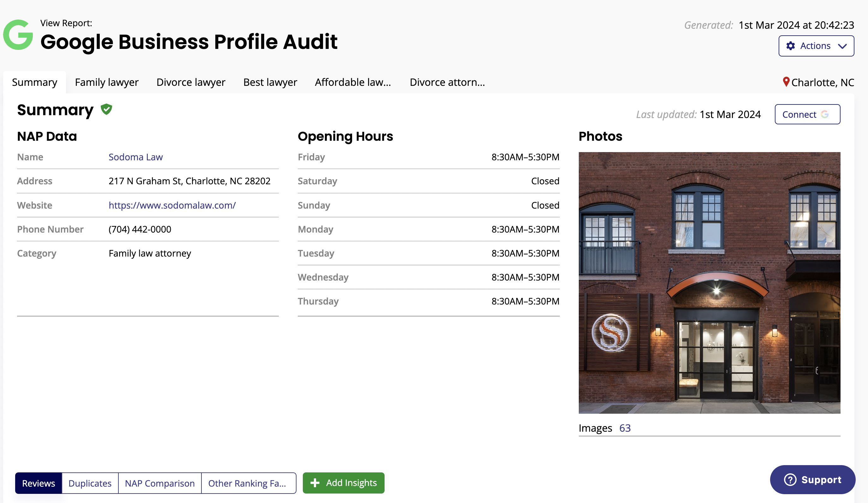Open the sodomalaw.com website link
Viewport: 868px width, 503px height.
tap(172, 205)
